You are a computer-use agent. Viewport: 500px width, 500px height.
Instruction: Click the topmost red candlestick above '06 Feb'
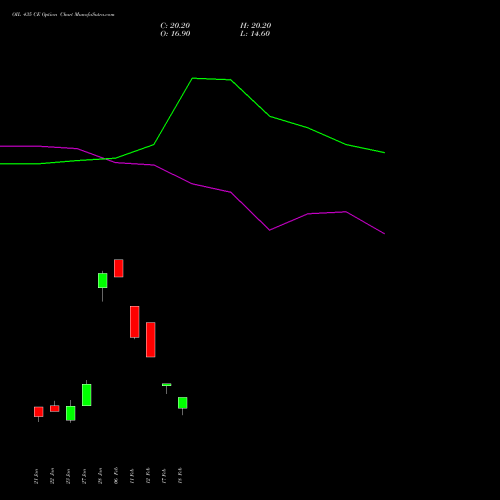pos(119,268)
